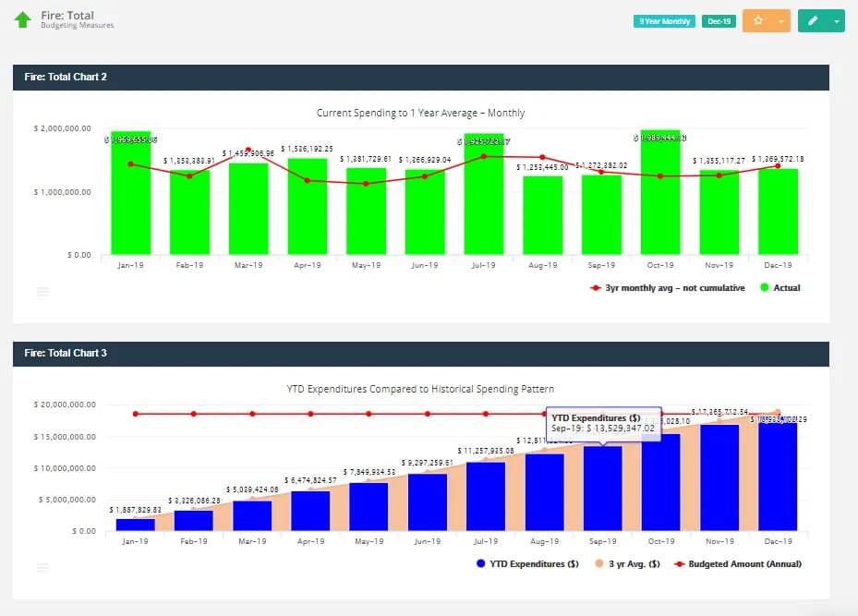
Task: Click the orange star favorite button
Action: [758, 21]
